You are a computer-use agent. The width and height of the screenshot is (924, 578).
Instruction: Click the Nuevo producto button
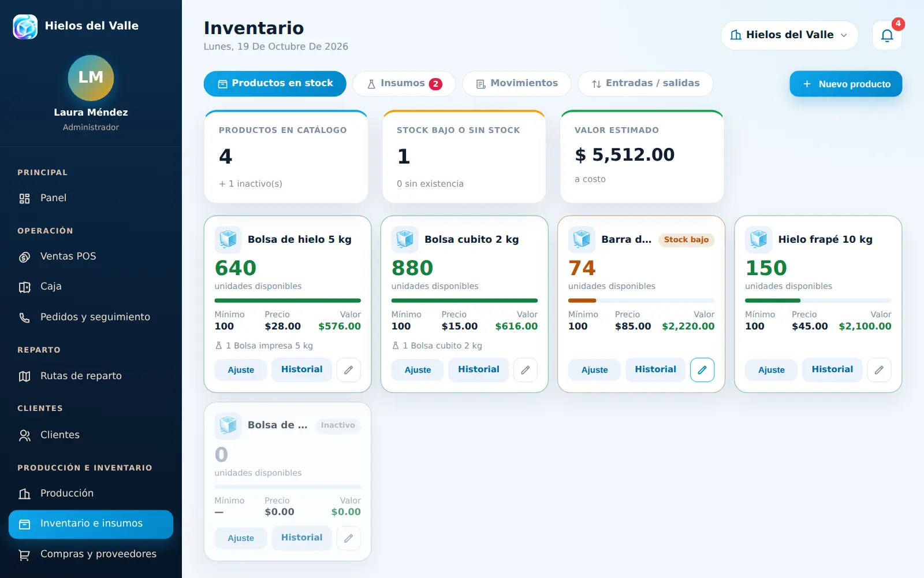pos(846,84)
